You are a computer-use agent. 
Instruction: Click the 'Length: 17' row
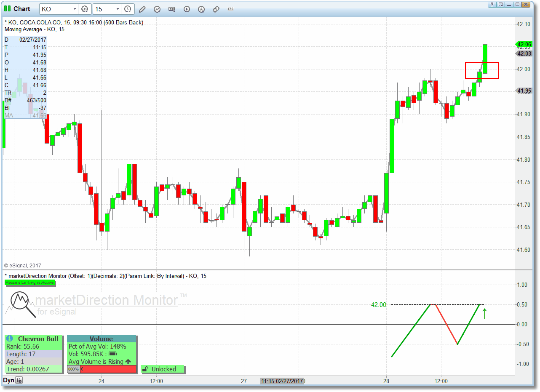coord(33,354)
